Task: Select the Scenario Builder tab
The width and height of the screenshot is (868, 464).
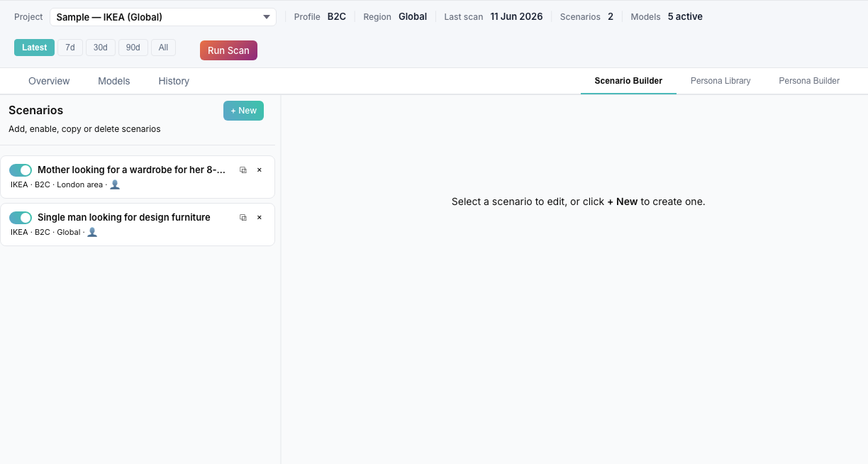Action: tap(628, 81)
